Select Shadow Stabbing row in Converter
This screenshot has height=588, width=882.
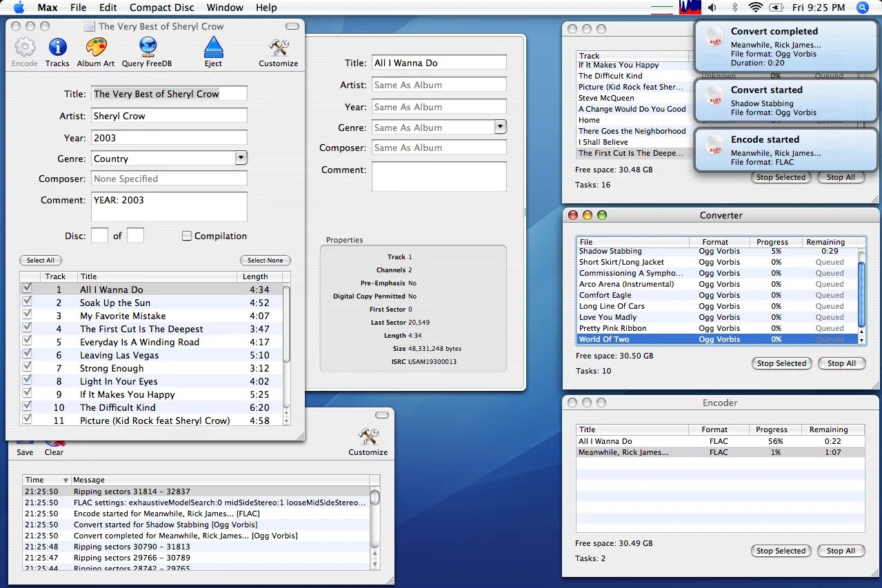pos(717,252)
